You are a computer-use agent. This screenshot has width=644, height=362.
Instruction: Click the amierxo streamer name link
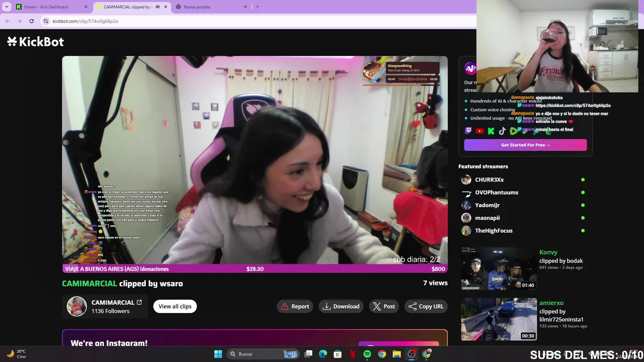551,303
